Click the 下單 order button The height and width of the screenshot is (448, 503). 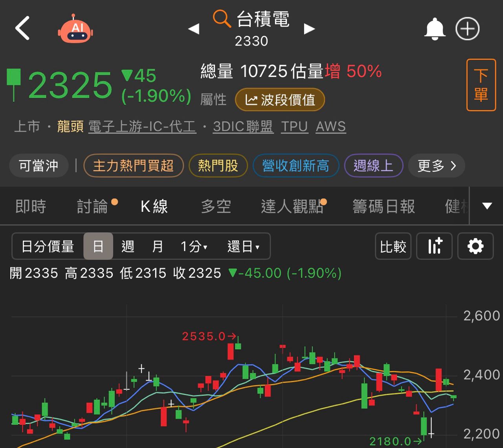pos(481,85)
